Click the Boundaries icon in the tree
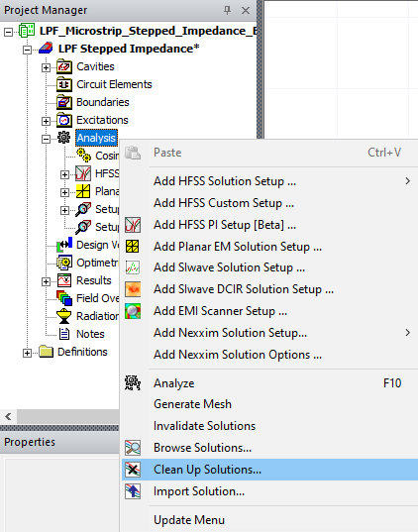This screenshot has height=532, width=418. (x=64, y=102)
